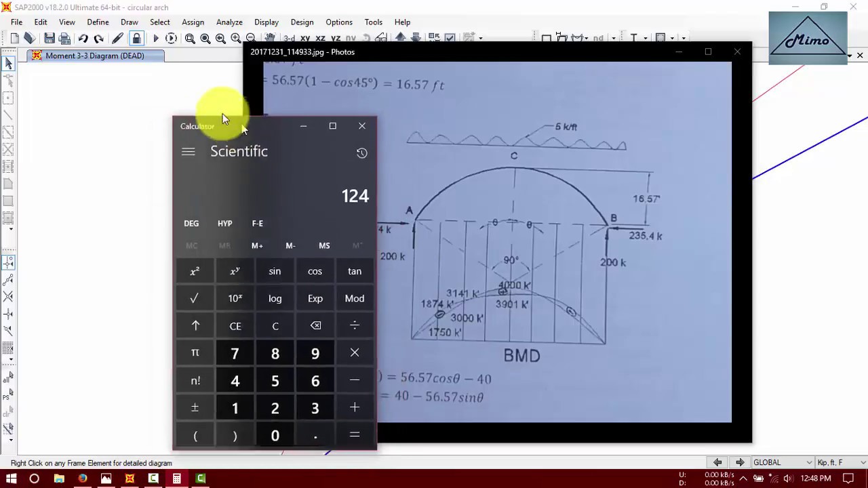The image size is (868, 488).
Task: Open the Select menu
Action: pyautogui.click(x=160, y=22)
